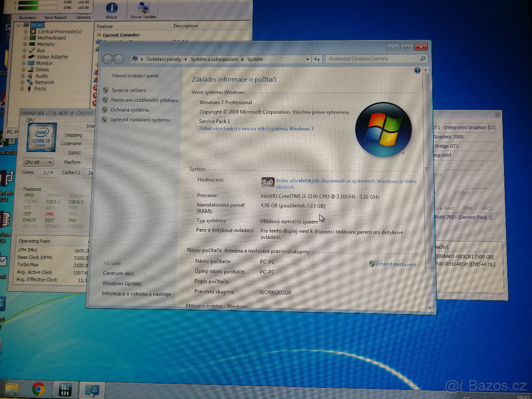Image resolution: width=532 pixels, height=399 pixels.
Task: Open About in the HWiNFO toolbar
Action: (x=111, y=10)
